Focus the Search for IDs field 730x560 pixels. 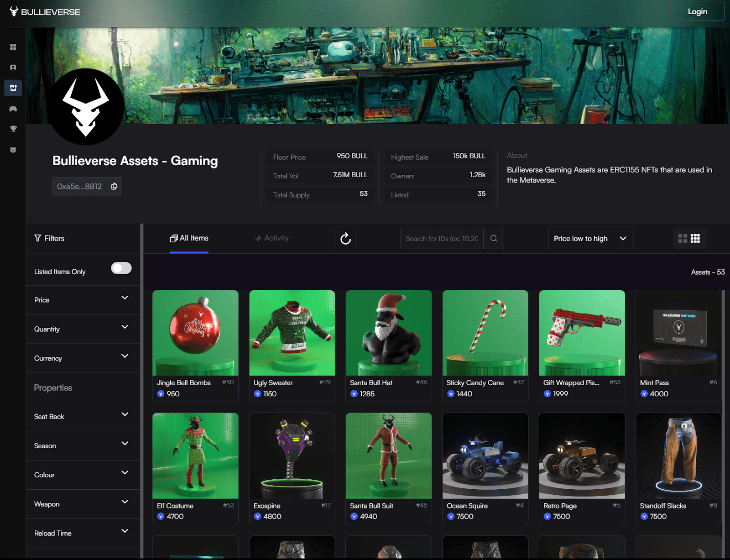pos(442,238)
